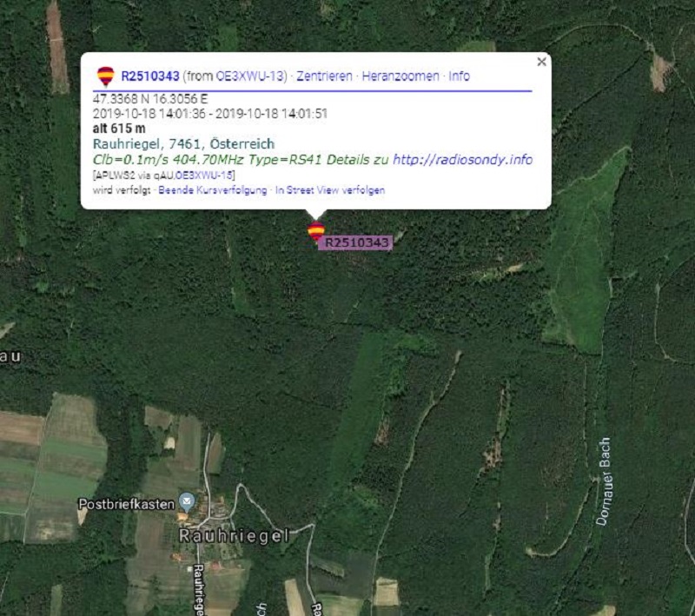Click the Rauhriegel village label on map
695x616 pixels.
coord(234,536)
